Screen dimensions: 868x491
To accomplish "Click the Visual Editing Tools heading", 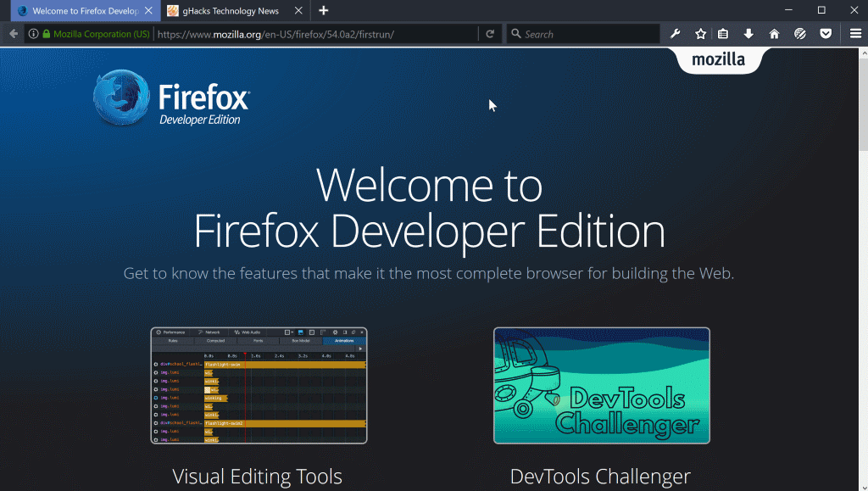I will pyautogui.click(x=257, y=476).
